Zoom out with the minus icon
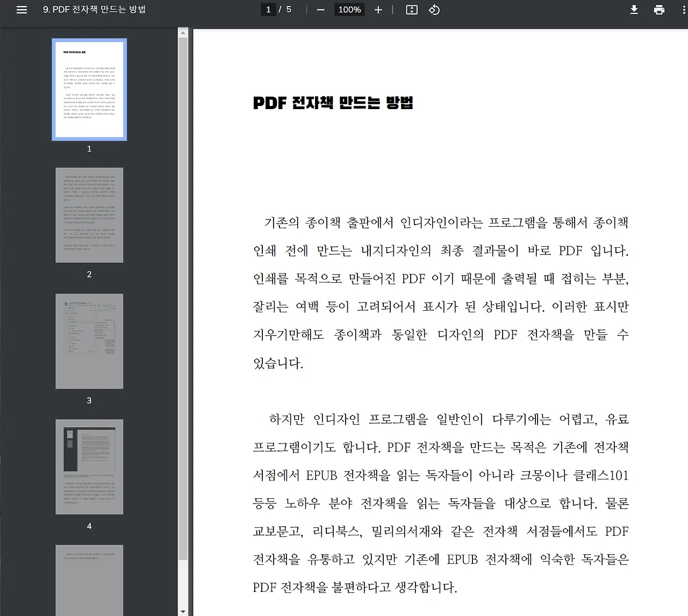 click(x=321, y=10)
